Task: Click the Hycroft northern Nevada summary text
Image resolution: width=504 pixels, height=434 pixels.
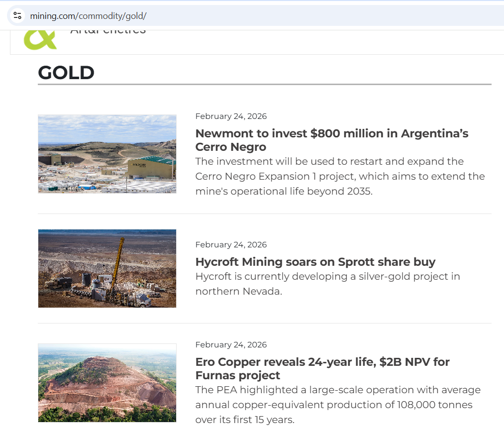Action: point(327,284)
